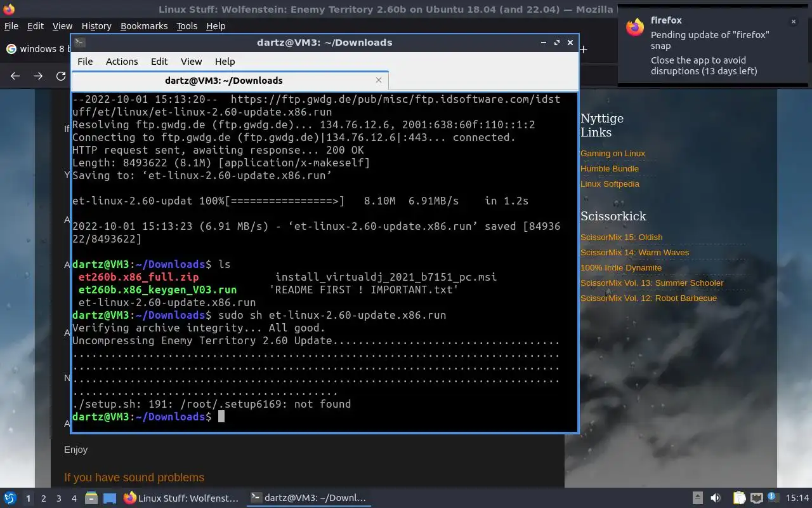Click 'Verifying archive integrity... All good.' line
Screen dimensions: 812x508
coord(199,328)
